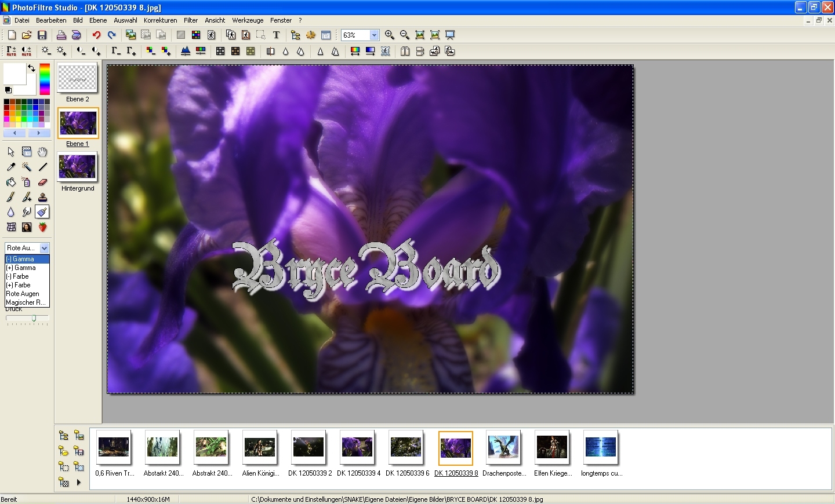Choose Rote Augen from the list
This screenshot has width=835, height=504.
click(x=27, y=294)
